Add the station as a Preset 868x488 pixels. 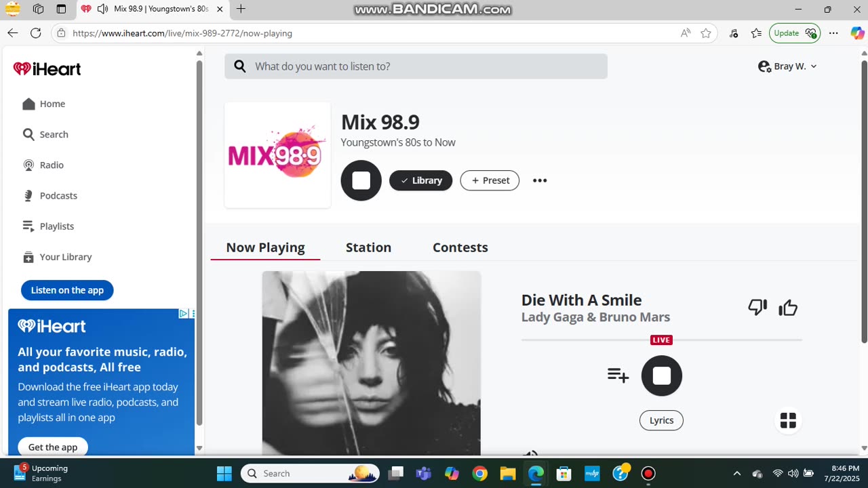[490, 180]
